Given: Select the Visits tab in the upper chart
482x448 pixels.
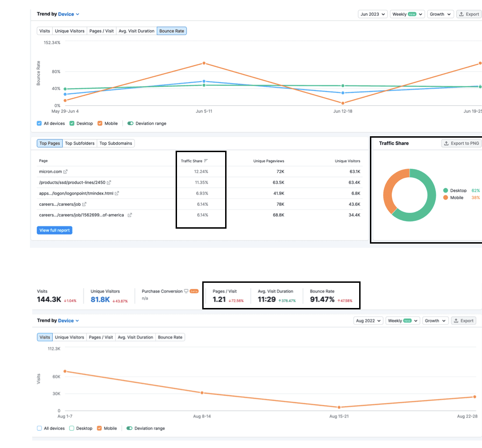Looking at the screenshot, I should coord(44,31).
